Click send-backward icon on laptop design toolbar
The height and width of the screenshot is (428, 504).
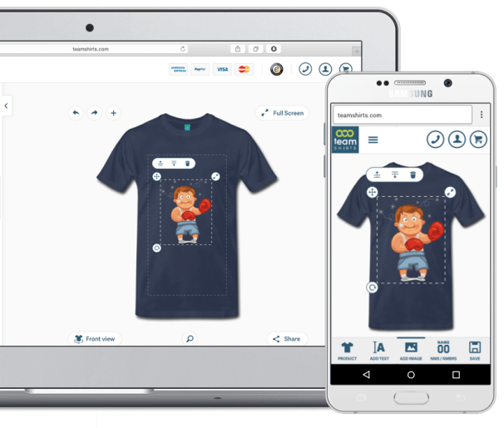pos(174,164)
